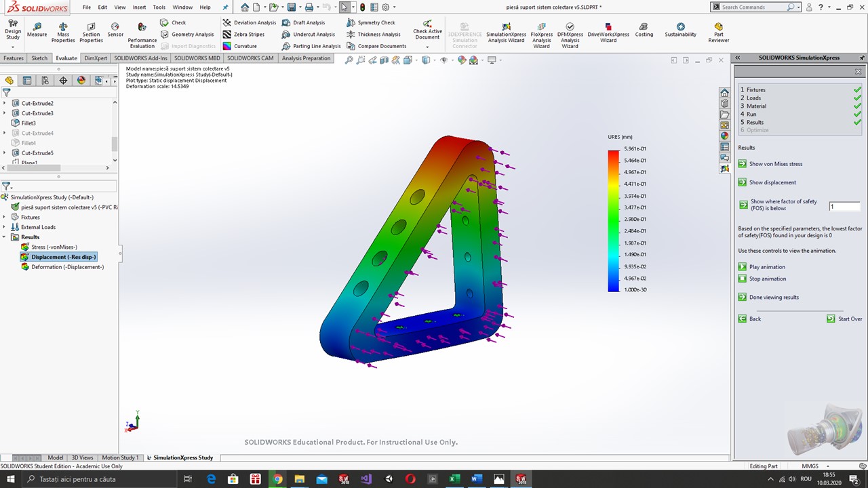Start Deviation Analysis

click(250, 22)
